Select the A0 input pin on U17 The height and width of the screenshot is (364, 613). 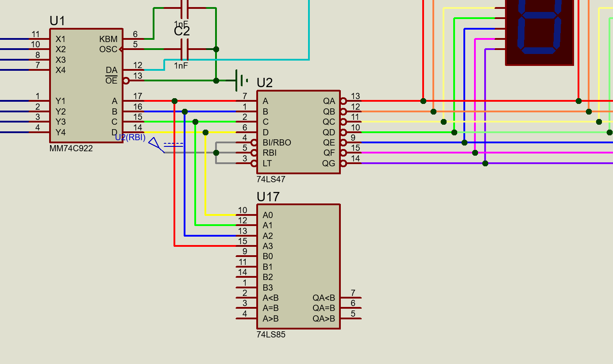246,215
